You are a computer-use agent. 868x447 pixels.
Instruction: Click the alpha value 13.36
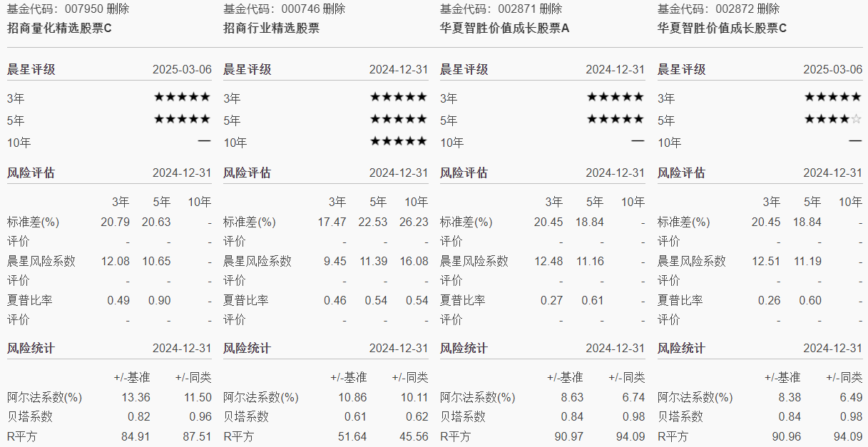click(x=136, y=398)
